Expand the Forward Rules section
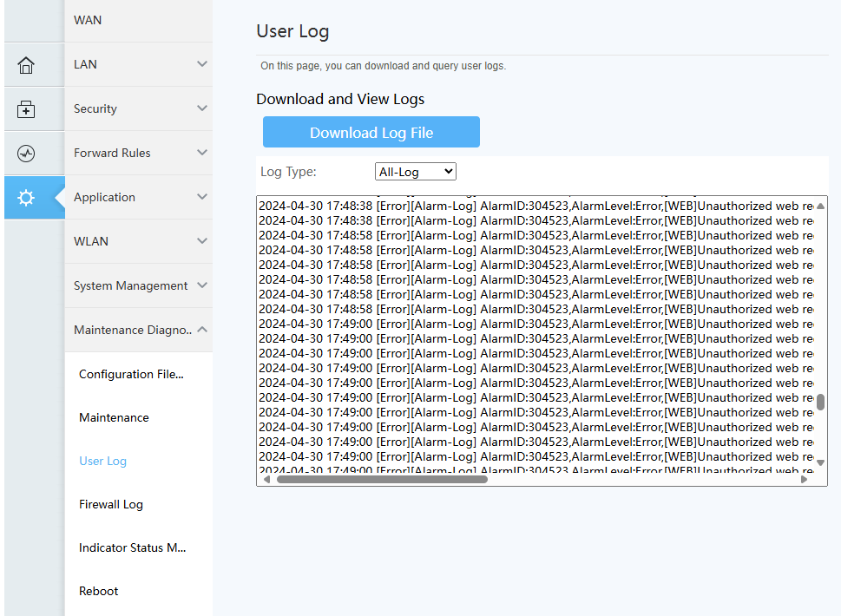841x616 pixels. pyautogui.click(x=202, y=153)
